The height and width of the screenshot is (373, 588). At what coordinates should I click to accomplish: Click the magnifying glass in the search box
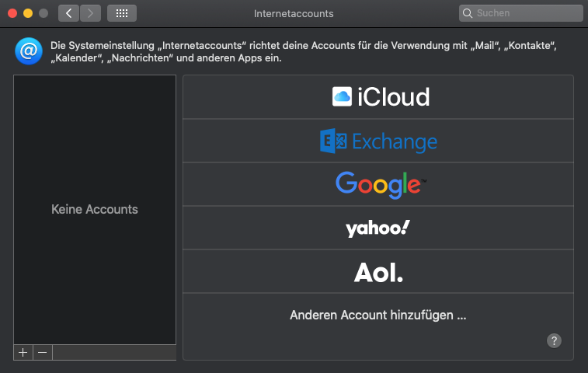[x=468, y=13]
